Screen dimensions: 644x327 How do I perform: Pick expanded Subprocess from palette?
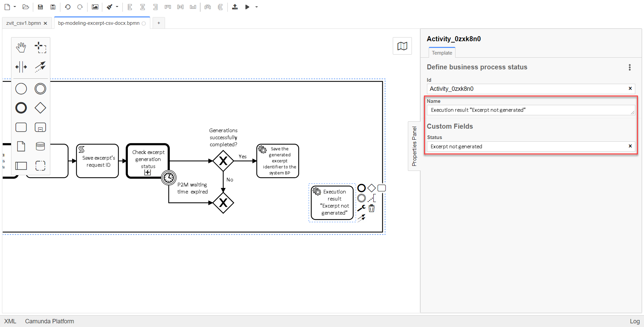(40, 127)
